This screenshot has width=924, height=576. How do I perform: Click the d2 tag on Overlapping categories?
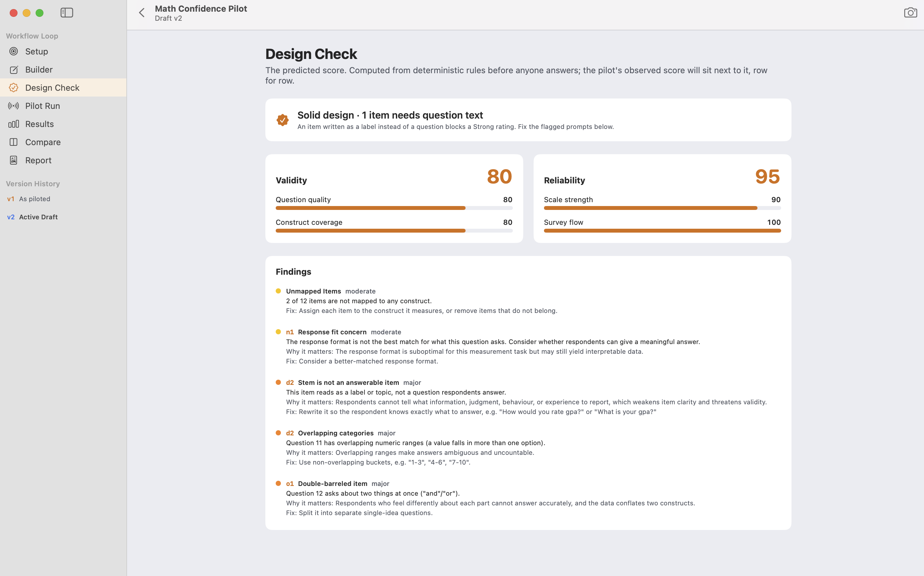pyautogui.click(x=290, y=433)
